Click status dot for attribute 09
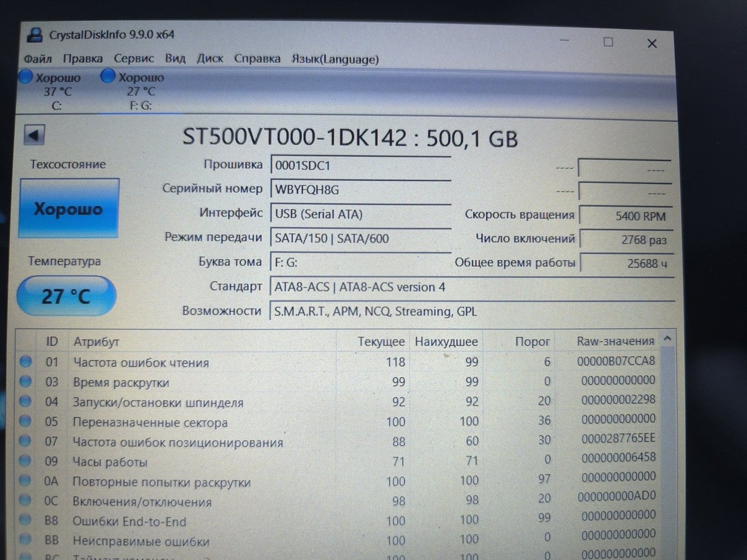Image resolution: width=747 pixels, height=560 pixels. [26, 461]
